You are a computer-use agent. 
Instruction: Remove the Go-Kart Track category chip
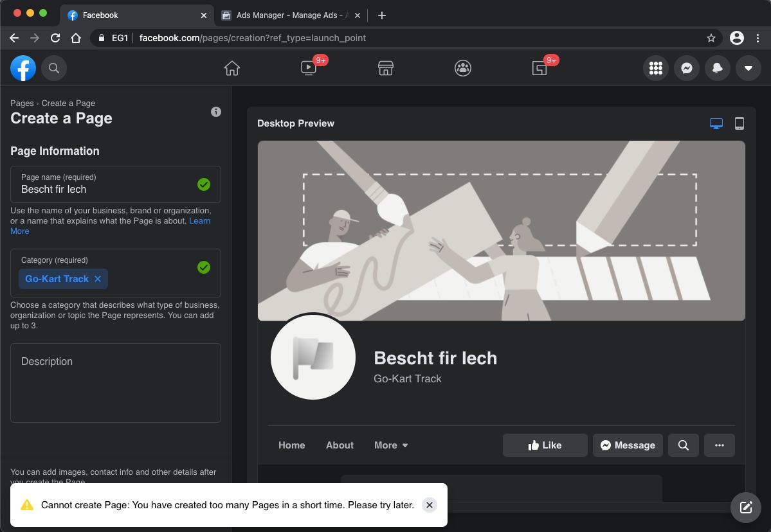[98, 278]
